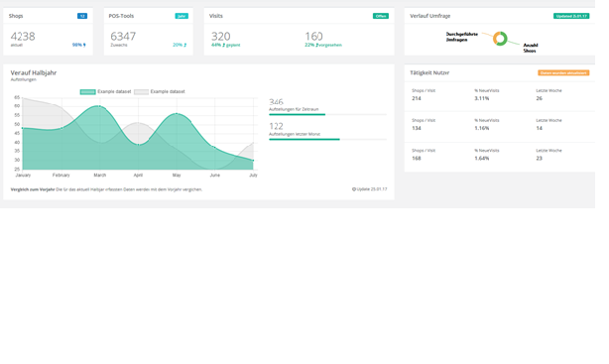
Task: Toggle the grey Example dataset legend
Action: click(160, 91)
